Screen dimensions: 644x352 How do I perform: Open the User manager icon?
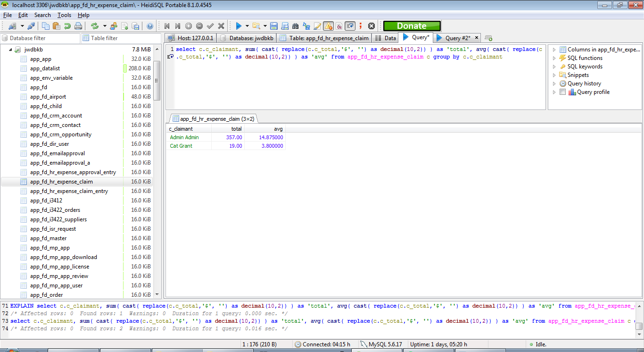tap(114, 26)
